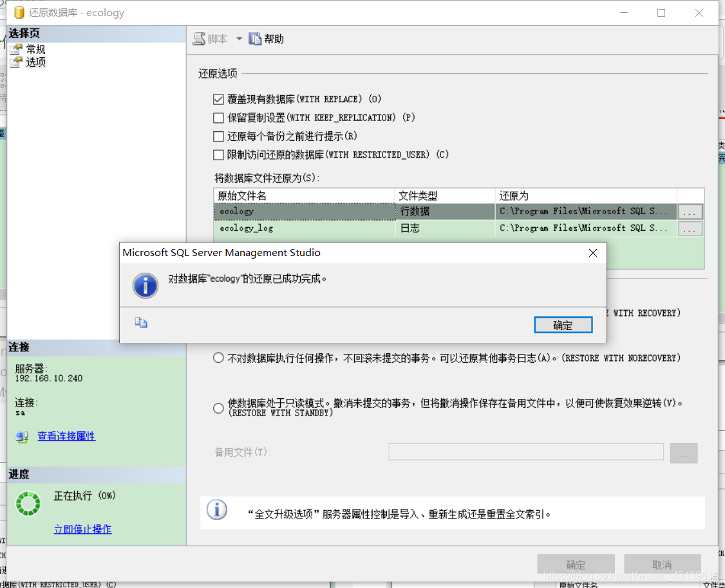Click 确定 in the restore success dialog
725x588 pixels.
pos(563,324)
